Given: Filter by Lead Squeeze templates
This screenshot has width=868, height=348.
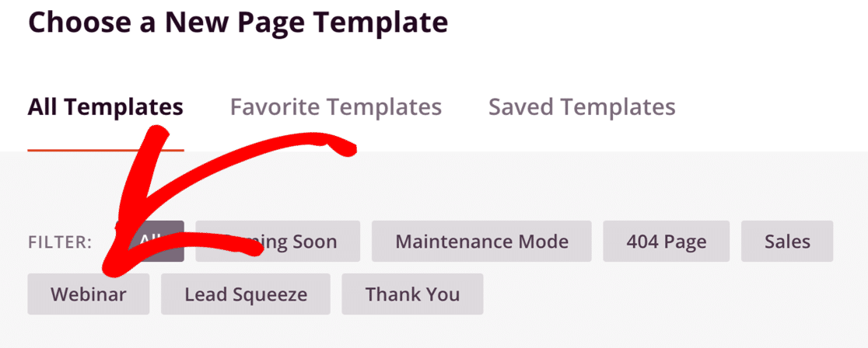Looking at the screenshot, I should [246, 294].
